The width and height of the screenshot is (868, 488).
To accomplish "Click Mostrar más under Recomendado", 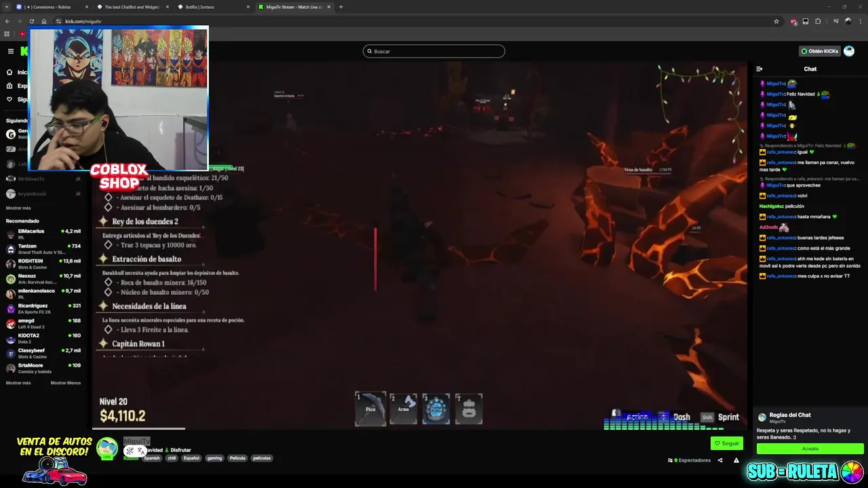I will pos(18,383).
